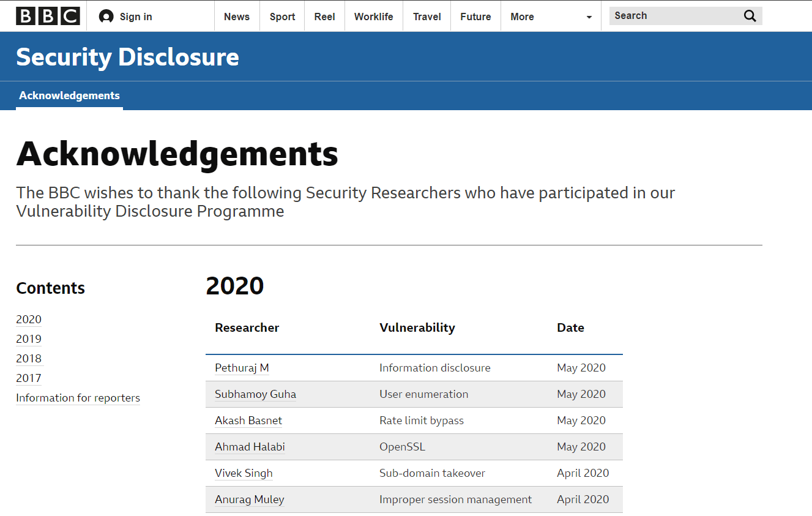Click the large Acknowledgements page heading
Screen dimensions: 812x516
click(177, 154)
